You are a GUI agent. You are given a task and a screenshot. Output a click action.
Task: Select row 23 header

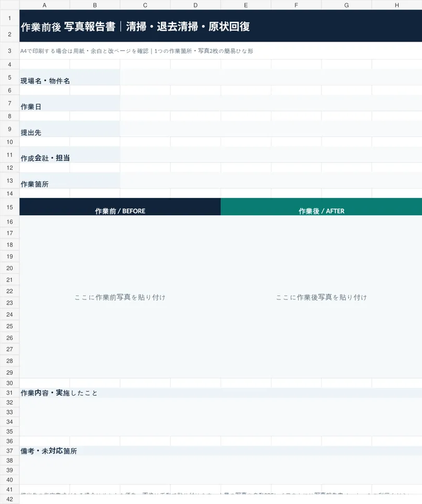pos(10,303)
